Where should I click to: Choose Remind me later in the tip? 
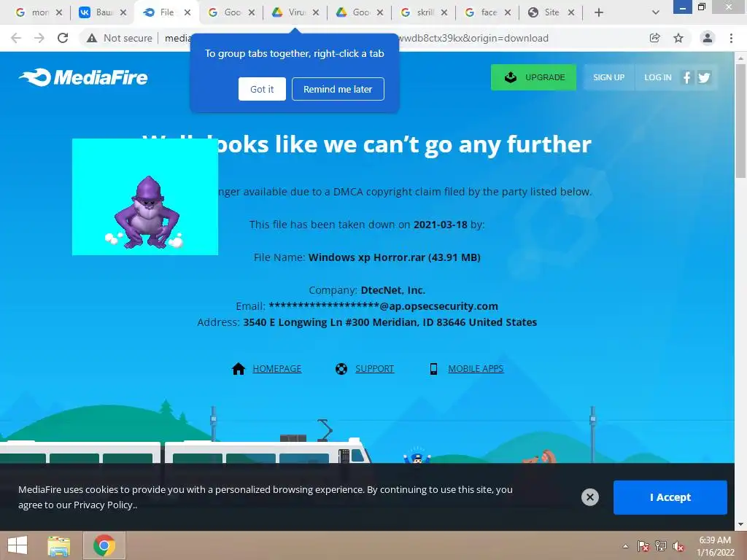(x=338, y=89)
